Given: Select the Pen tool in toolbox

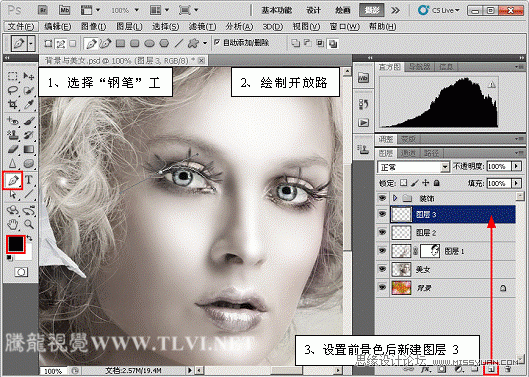Looking at the screenshot, I should [13, 180].
